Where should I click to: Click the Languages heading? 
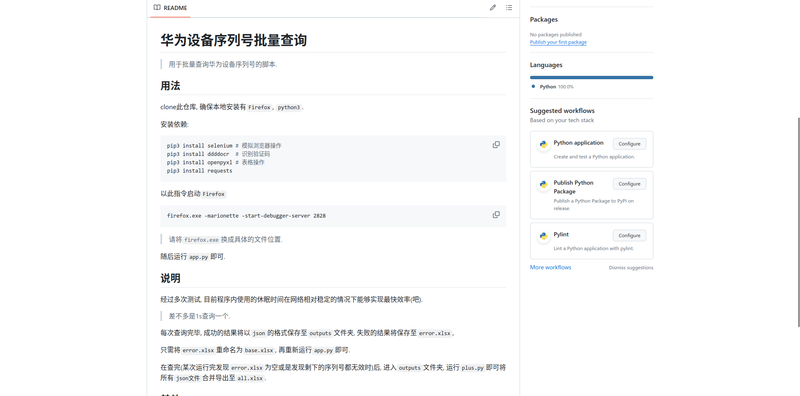tap(546, 65)
